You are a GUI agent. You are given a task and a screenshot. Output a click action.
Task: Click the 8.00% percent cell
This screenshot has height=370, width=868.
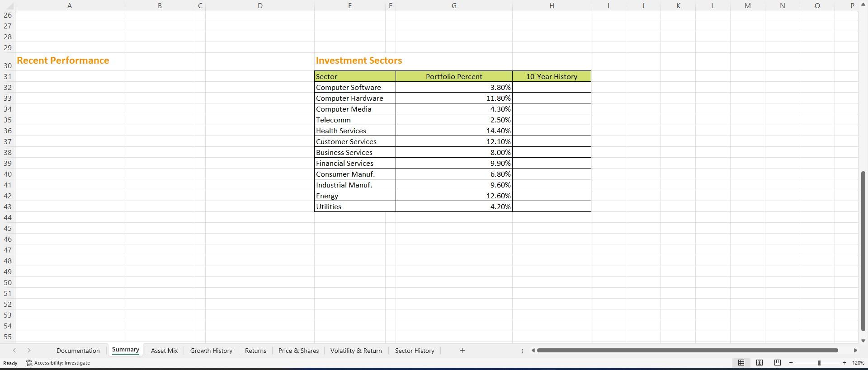point(454,152)
